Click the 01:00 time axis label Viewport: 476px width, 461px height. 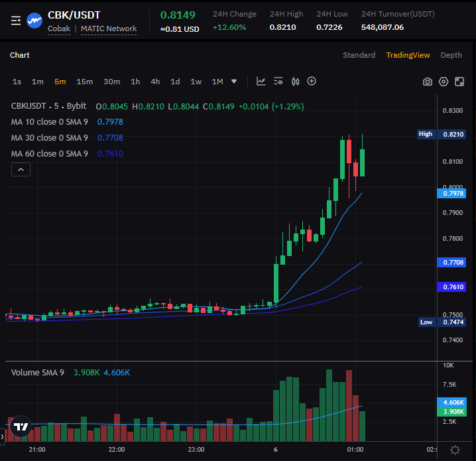355,450
